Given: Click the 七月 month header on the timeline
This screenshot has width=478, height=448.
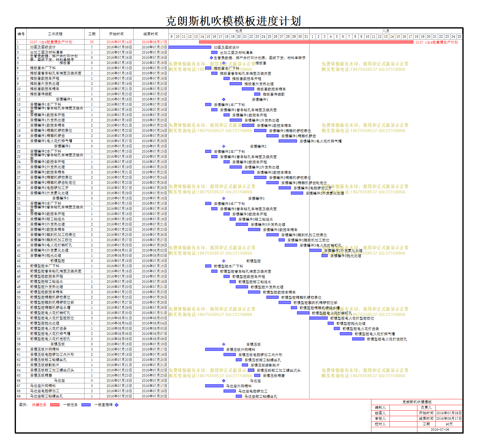Looking at the screenshot, I should [x=239, y=31].
